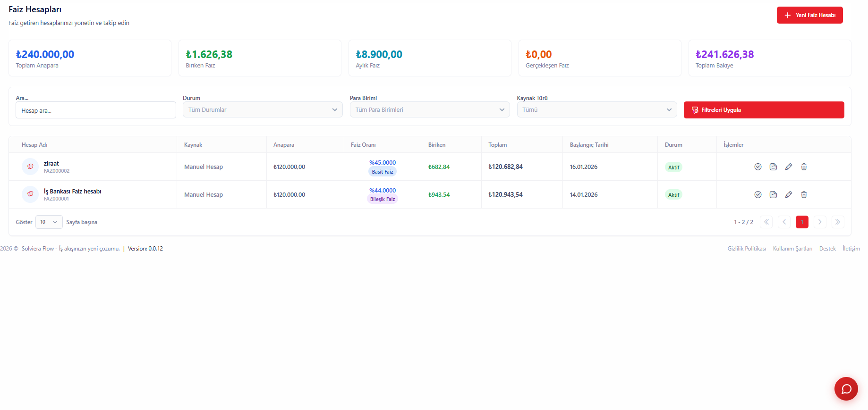Screen dimensions: 868x410
Task: Expand the Durum status dropdown
Action: click(x=263, y=110)
